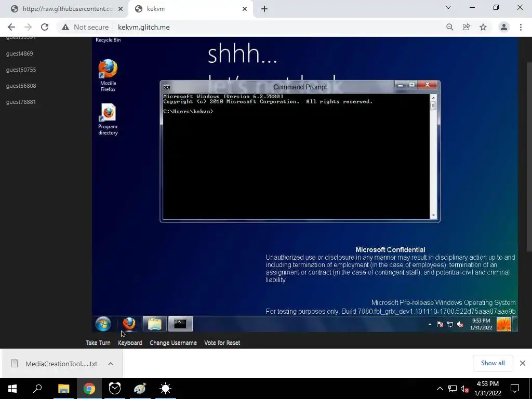The width and height of the screenshot is (532, 399).
Task: Open File Explorer on host taskbar
Action: 63,389
